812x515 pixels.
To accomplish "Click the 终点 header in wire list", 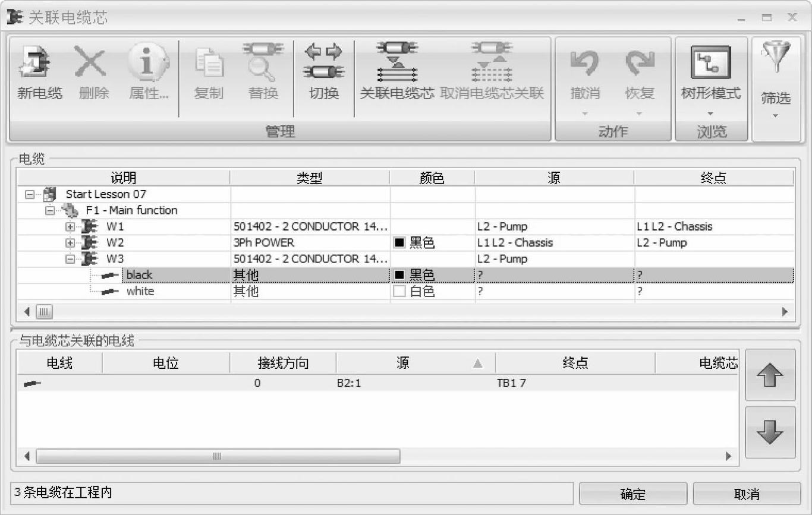I will click(575, 363).
